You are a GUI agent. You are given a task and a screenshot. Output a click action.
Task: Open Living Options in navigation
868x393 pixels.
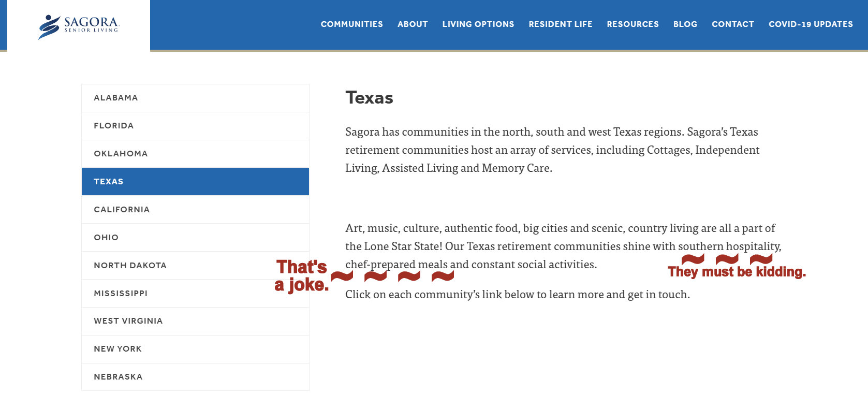(x=478, y=24)
